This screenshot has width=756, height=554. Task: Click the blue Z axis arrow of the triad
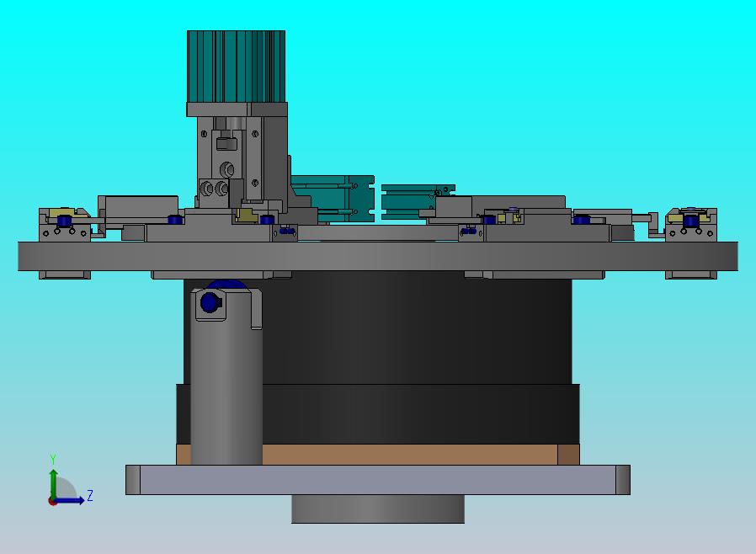pos(70,500)
